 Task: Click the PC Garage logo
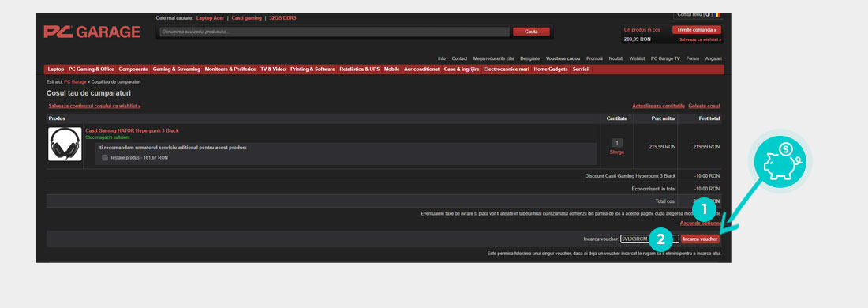point(92,32)
